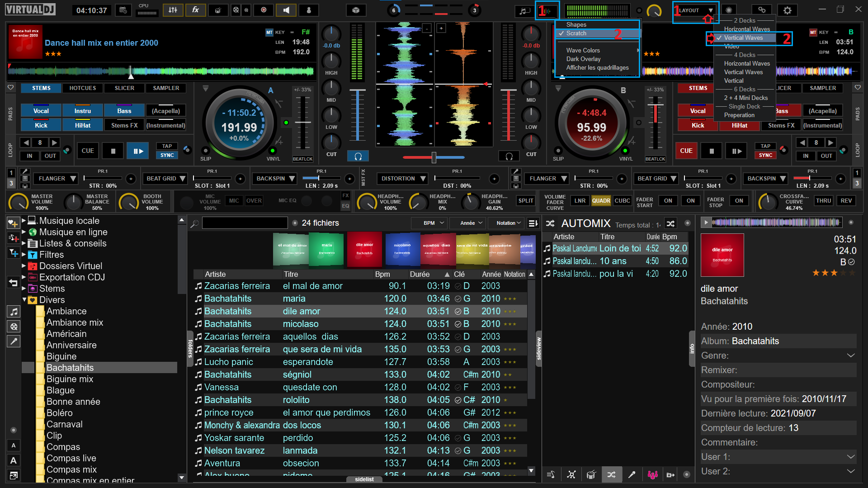Click left deck play/pause button
The width and height of the screenshot is (868, 488).
[x=138, y=151]
